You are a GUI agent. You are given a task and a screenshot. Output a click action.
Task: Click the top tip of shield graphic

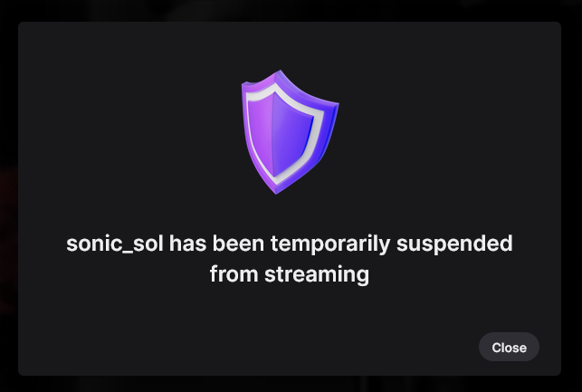coord(280,72)
